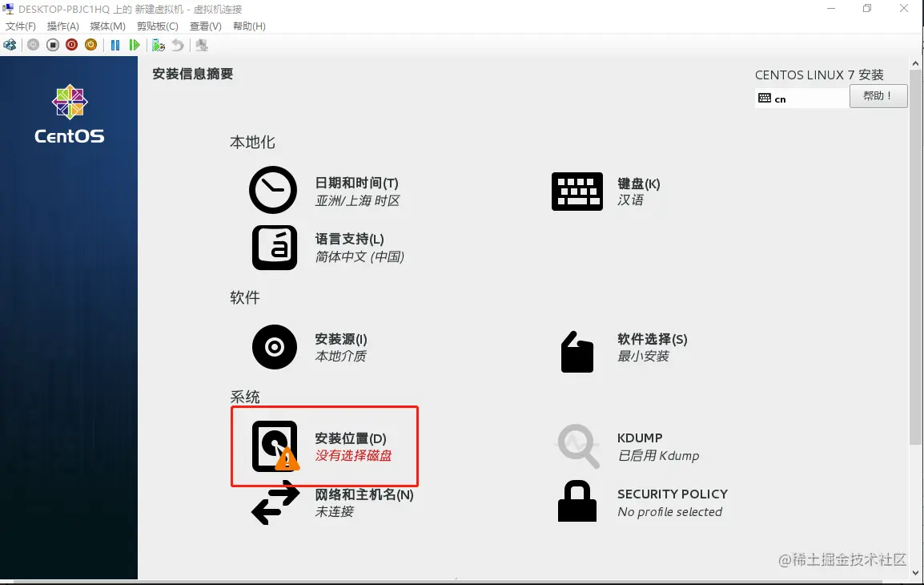The image size is (924, 585).
Task: Click the red Shut Down icon
Action: tap(71, 45)
